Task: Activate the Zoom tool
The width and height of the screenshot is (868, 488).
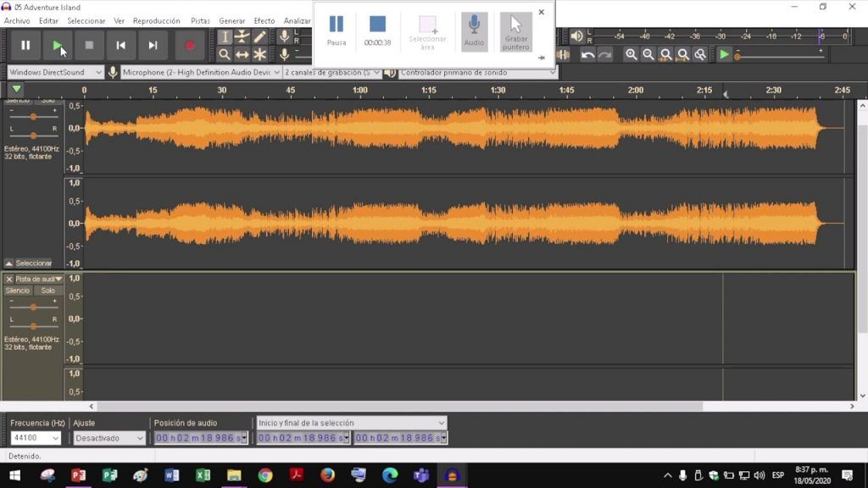Action: point(223,54)
